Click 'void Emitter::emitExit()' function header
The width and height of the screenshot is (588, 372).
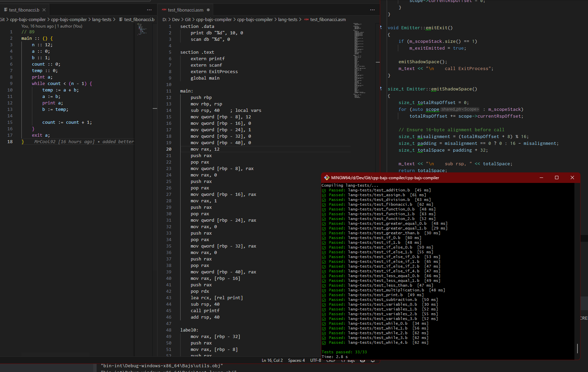(420, 28)
